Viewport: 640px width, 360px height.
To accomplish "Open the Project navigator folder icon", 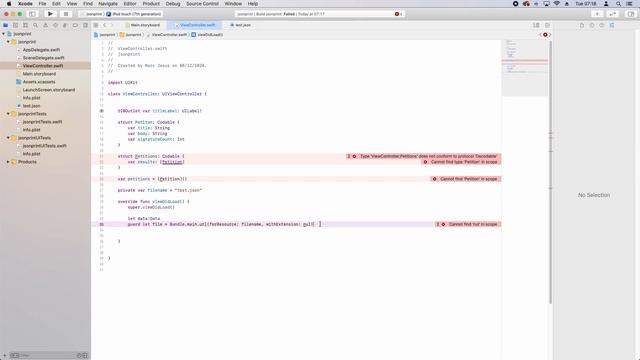I will point(5,25).
